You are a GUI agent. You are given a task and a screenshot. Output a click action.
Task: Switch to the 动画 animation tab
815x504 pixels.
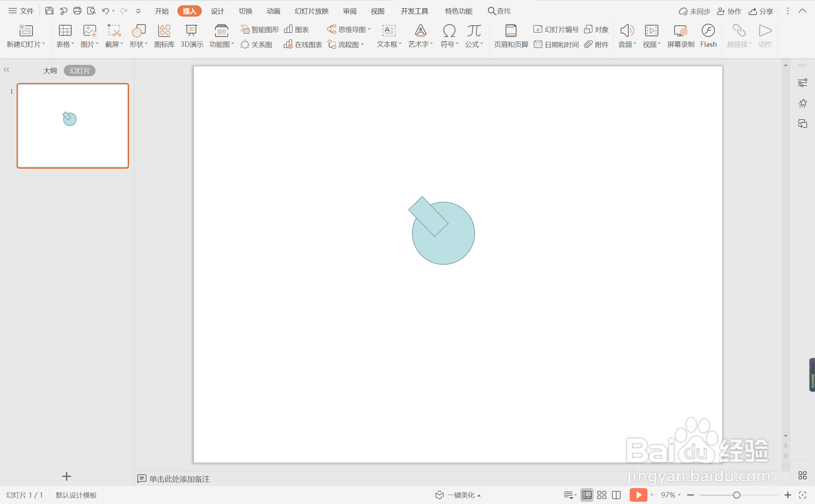click(274, 11)
